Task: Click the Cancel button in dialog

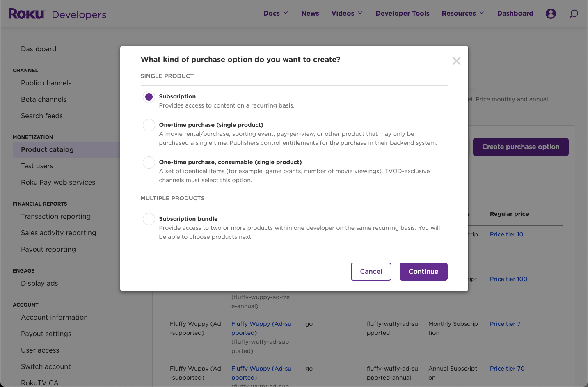Action: pos(371,272)
